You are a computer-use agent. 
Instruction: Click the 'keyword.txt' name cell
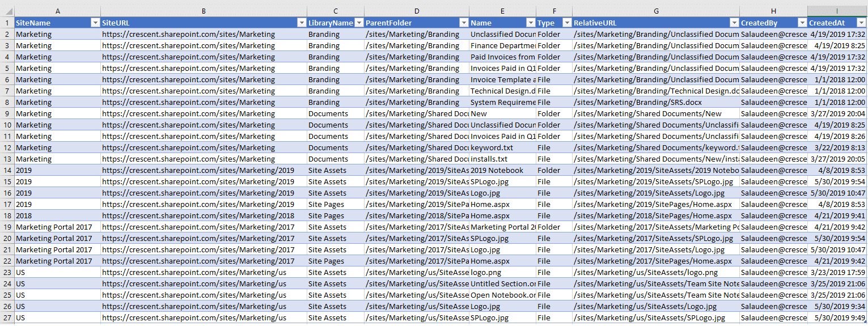click(502, 147)
